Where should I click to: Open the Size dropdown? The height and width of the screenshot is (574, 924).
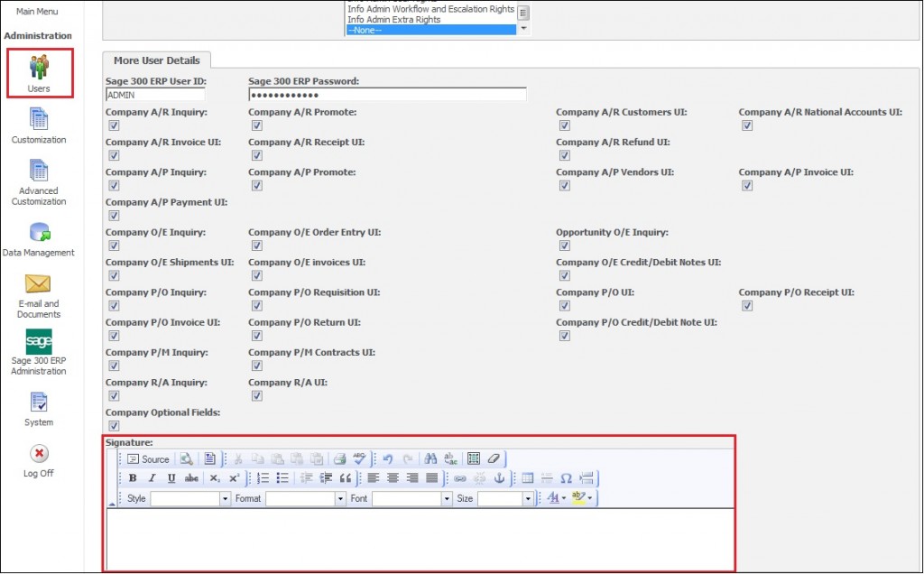pyautogui.click(x=528, y=499)
